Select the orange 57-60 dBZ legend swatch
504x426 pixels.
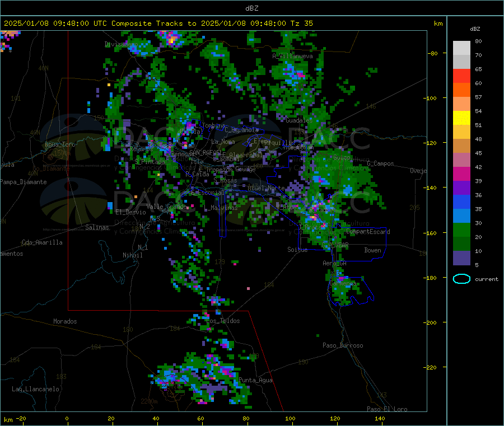point(461,90)
